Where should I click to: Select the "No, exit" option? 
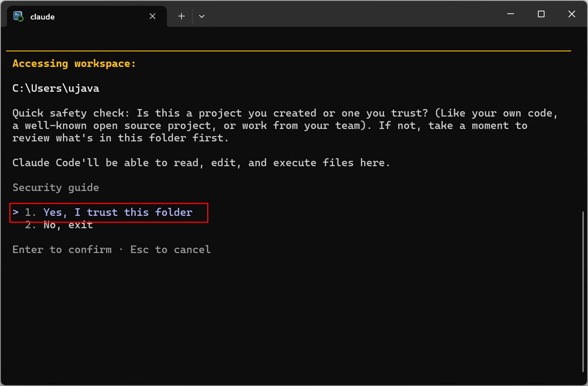coord(68,225)
